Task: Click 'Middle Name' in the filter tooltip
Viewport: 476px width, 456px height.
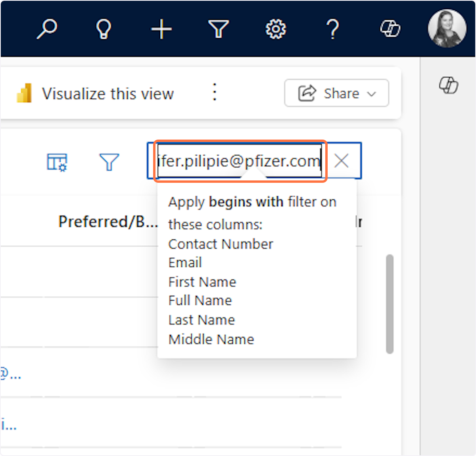Action: coord(211,339)
